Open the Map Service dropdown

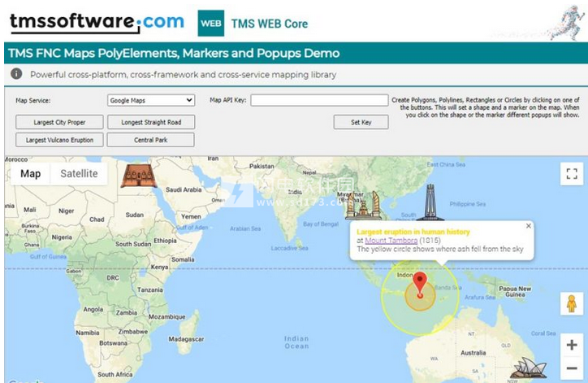[x=151, y=100]
